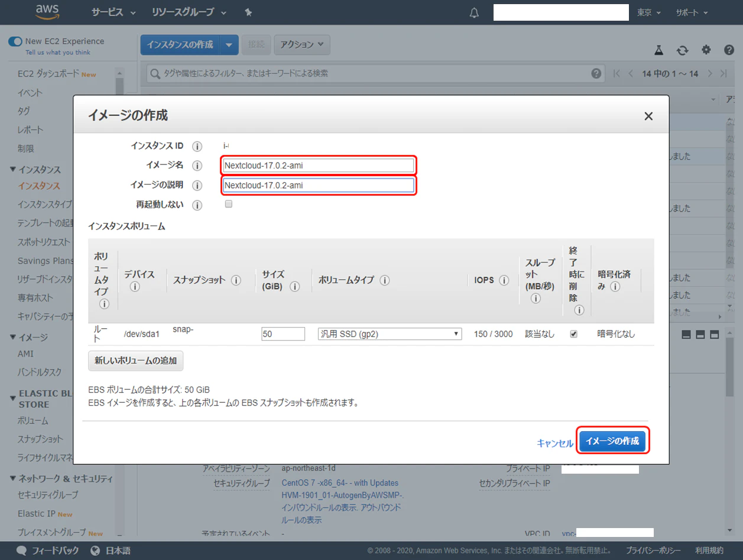Image resolution: width=743 pixels, height=560 pixels.
Task: Open the アクション dropdown button
Action: (302, 44)
